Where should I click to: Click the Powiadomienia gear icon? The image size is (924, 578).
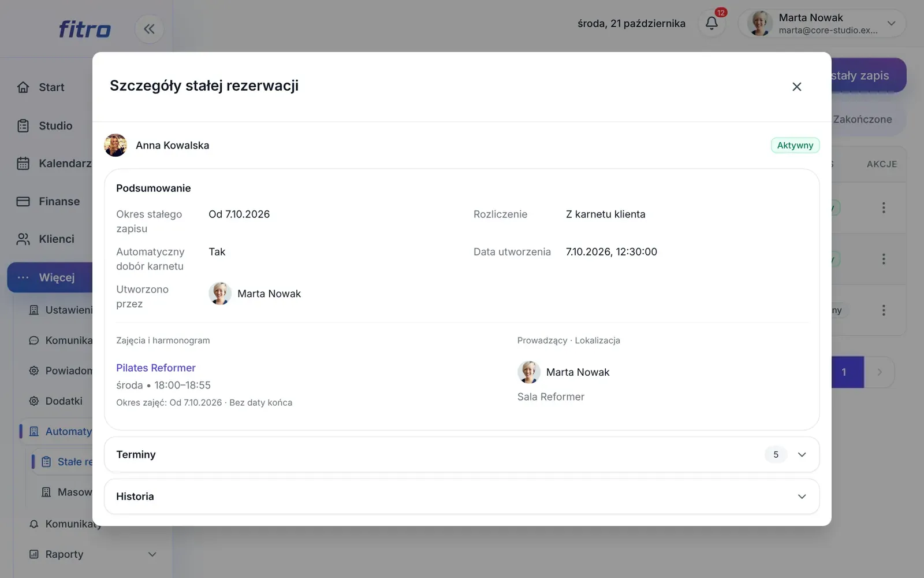[x=34, y=370]
